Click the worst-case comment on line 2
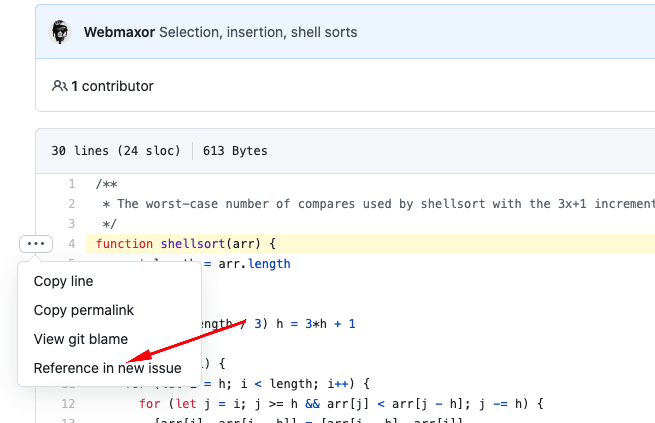The width and height of the screenshot is (655, 423). pyautogui.click(x=370, y=204)
